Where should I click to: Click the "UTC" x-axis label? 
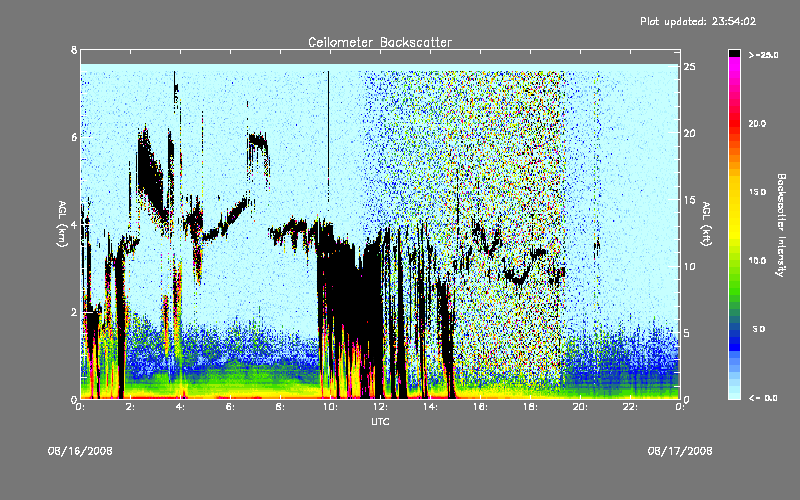380,421
